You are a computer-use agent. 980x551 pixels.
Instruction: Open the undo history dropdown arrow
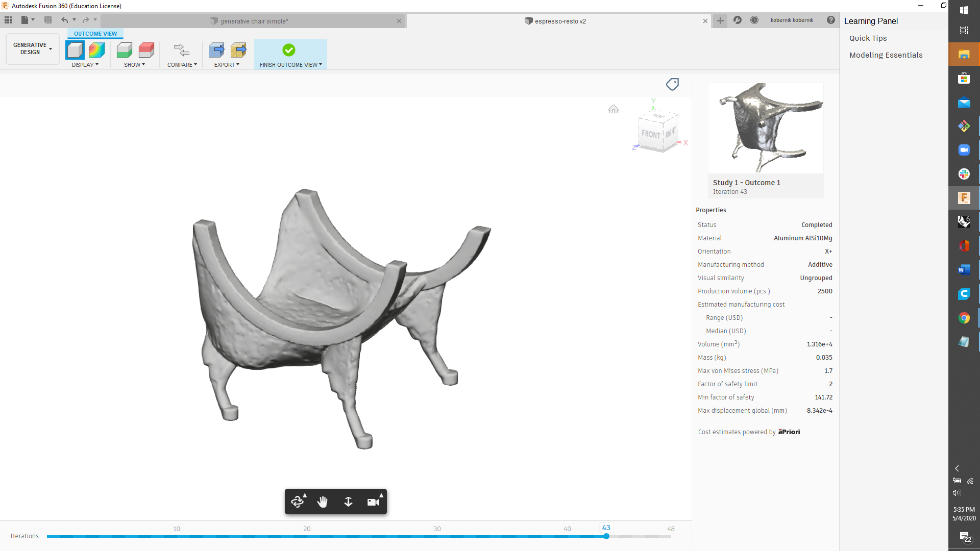point(74,20)
